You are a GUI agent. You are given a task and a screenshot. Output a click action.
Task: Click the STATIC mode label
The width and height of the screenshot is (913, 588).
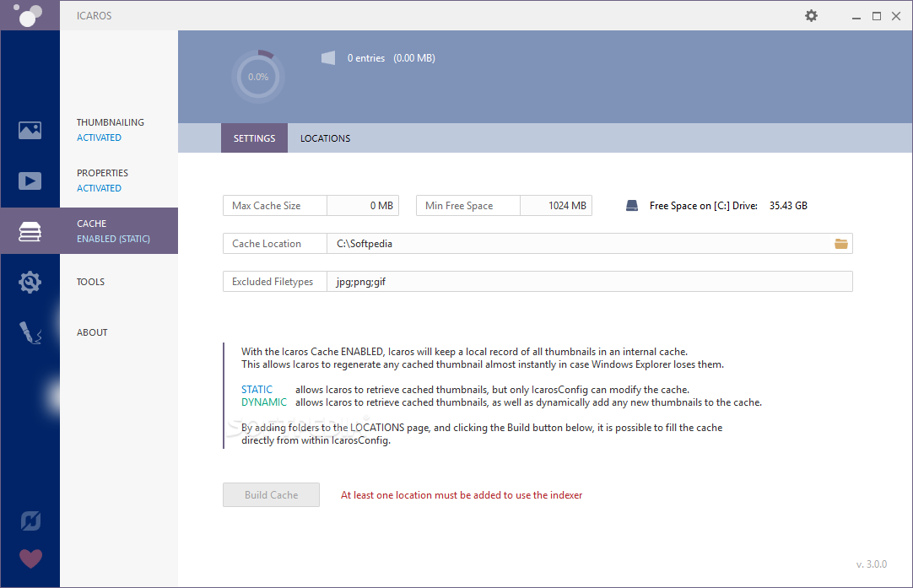257,390
